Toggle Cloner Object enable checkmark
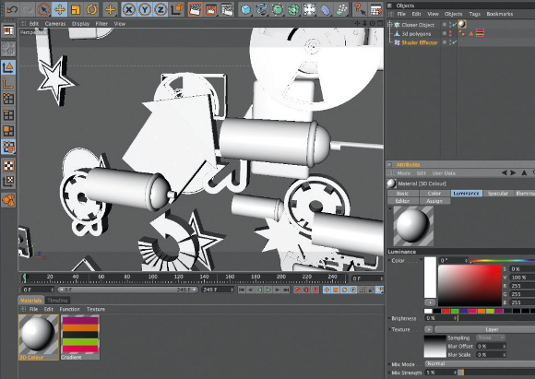This screenshot has height=379, width=535. tap(455, 25)
